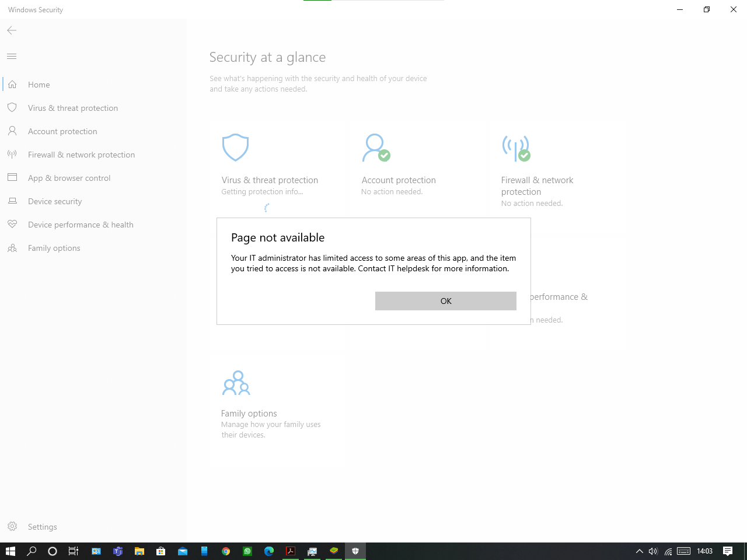The image size is (747, 560).
Task: Open App & browser control sidebar icon
Action: (x=12, y=177)
